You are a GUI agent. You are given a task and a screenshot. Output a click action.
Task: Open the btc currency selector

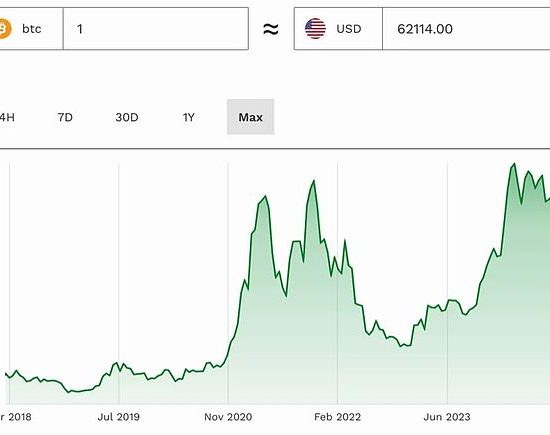pyautogui.click(x=31, y=29)
